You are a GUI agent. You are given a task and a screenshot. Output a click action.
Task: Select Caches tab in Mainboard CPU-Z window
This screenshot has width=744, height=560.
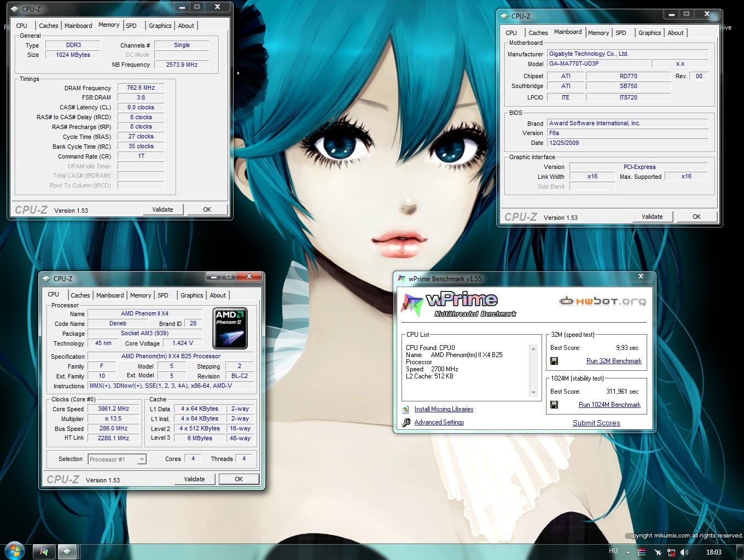point(538,33)
